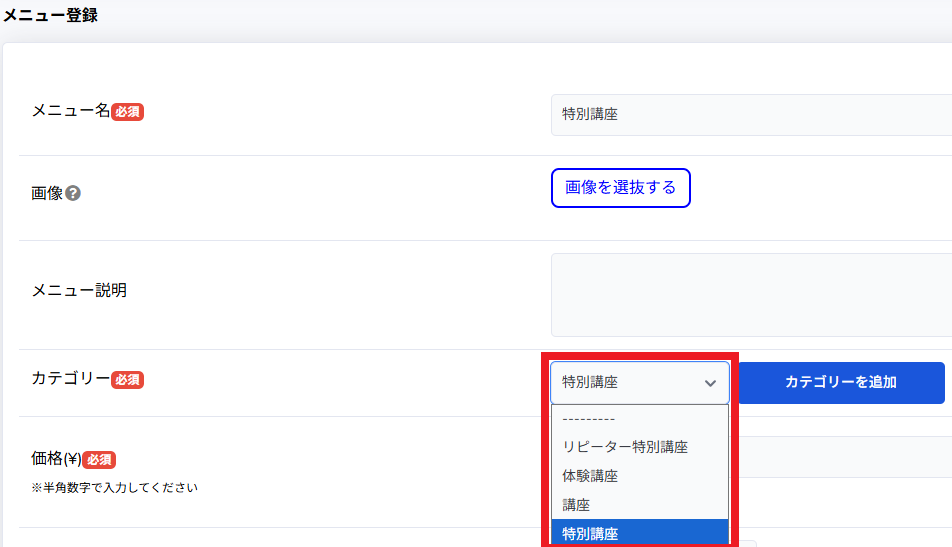Viewport: 952px width, 547px height.
Task: Click into the メニュー説明 text area
Action: pos(750,295)
